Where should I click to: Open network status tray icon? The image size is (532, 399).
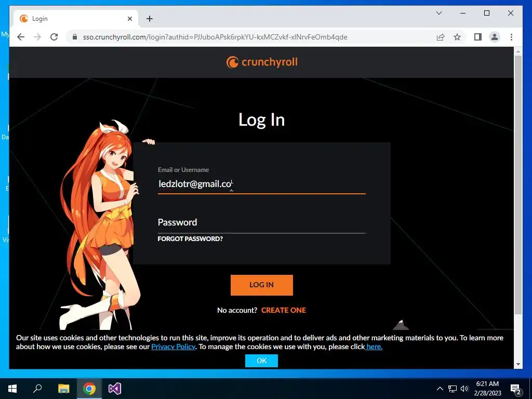pyautogui.click(x=453, y=389)
